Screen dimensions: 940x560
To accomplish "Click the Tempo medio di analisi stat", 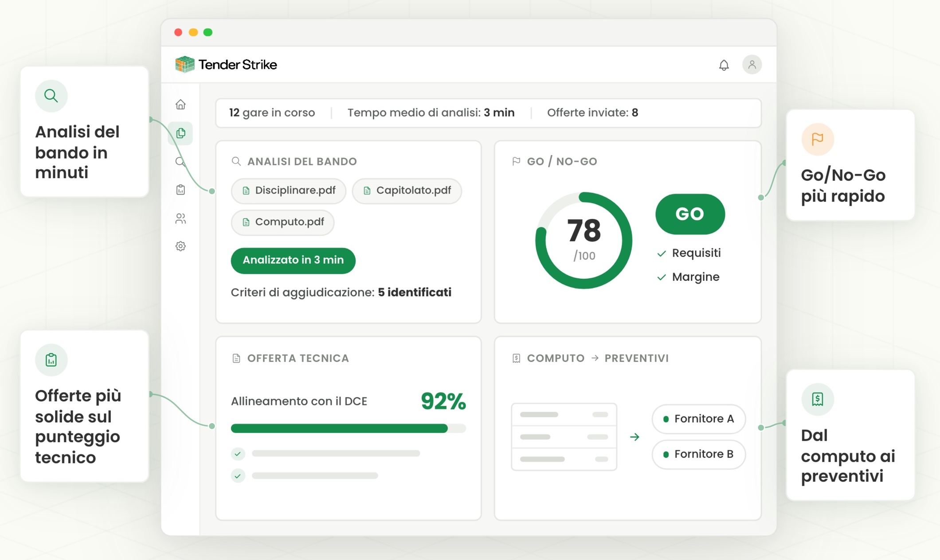I will (431, 113).
